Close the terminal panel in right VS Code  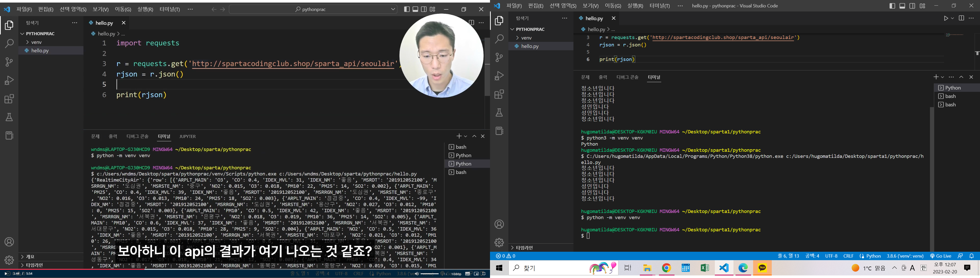971,77
